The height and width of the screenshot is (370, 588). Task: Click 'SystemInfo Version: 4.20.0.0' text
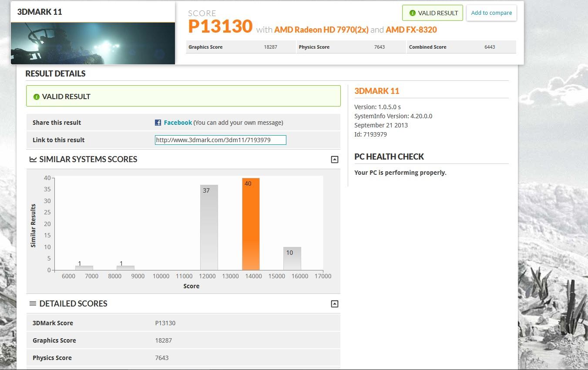coord(393,116)
